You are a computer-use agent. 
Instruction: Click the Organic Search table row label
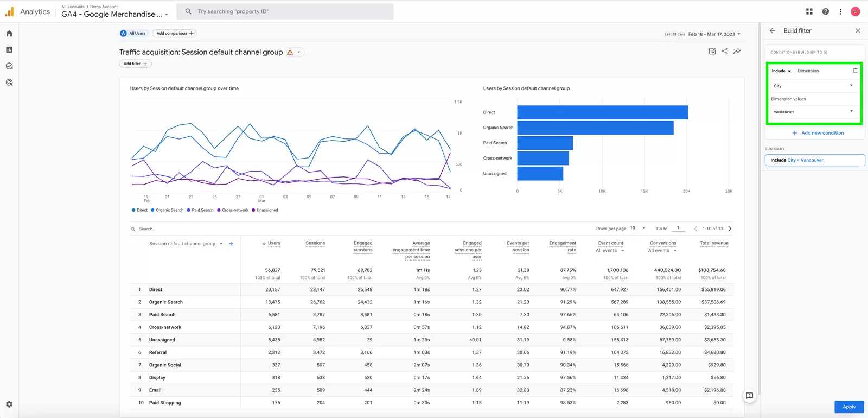click(166, 302)
